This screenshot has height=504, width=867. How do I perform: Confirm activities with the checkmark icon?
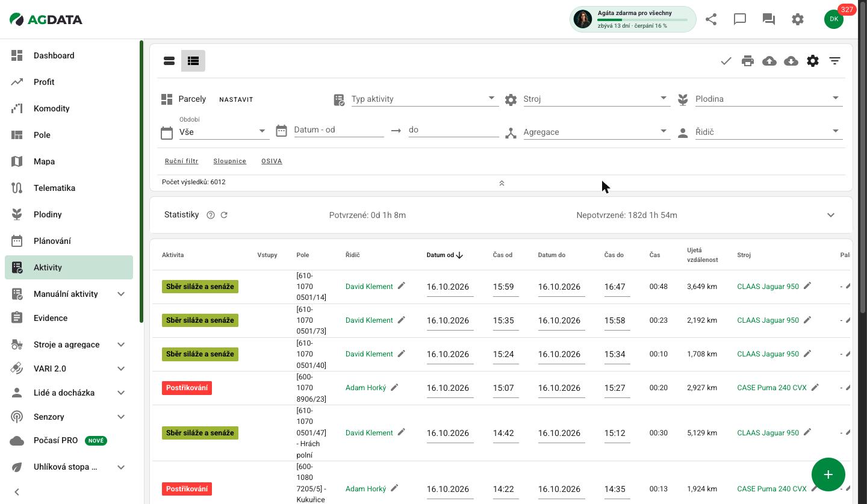(726, 61)
